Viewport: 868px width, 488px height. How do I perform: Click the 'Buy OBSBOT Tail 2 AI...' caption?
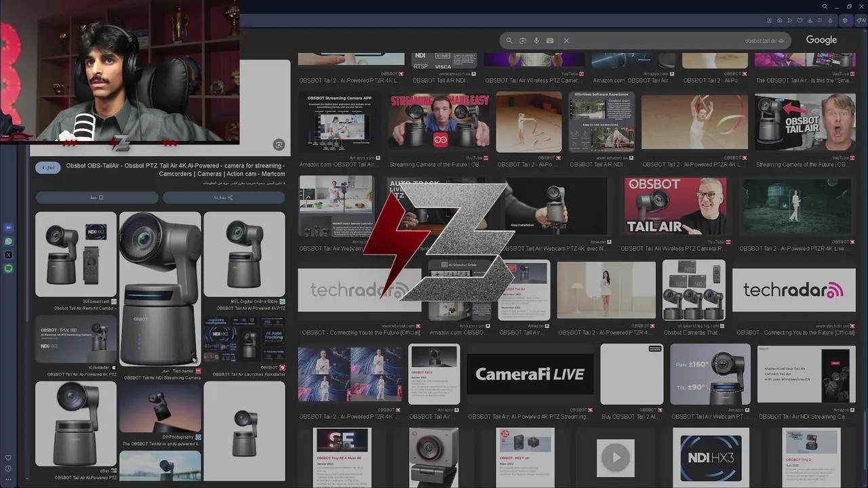[x=630, y=417]
